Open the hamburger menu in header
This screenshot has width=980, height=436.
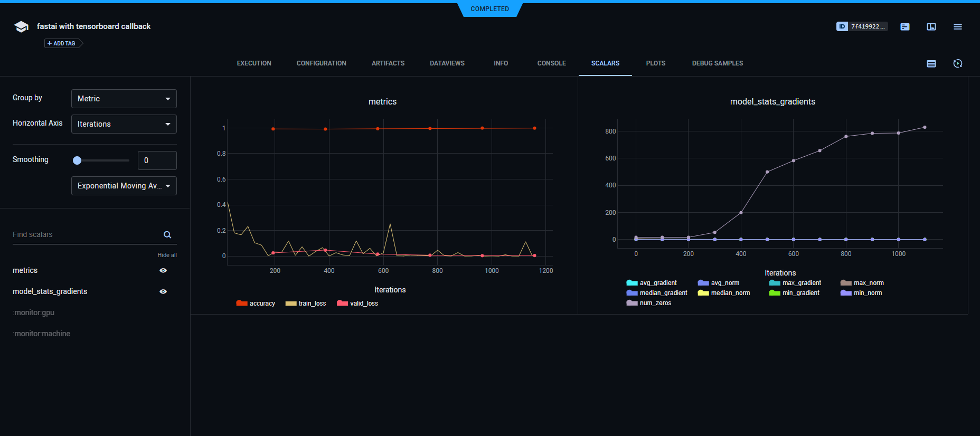pyautogui.click(x=958, y=27)
